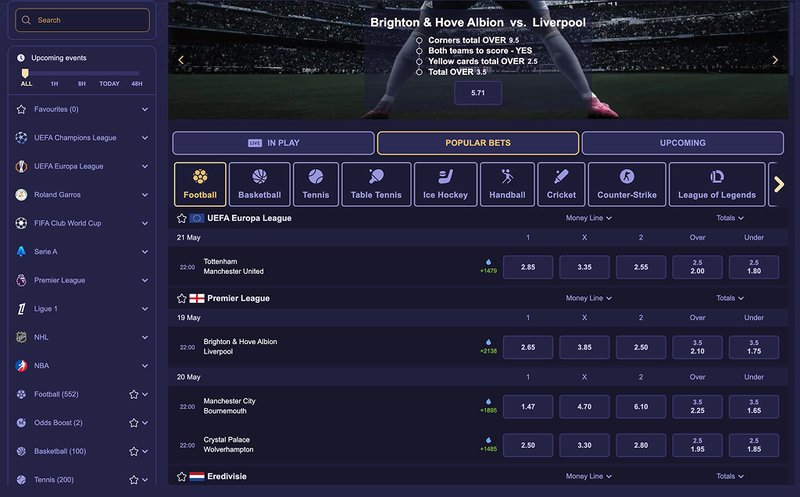Switch to the UPCOMING tab

click(x=683, y=143)
